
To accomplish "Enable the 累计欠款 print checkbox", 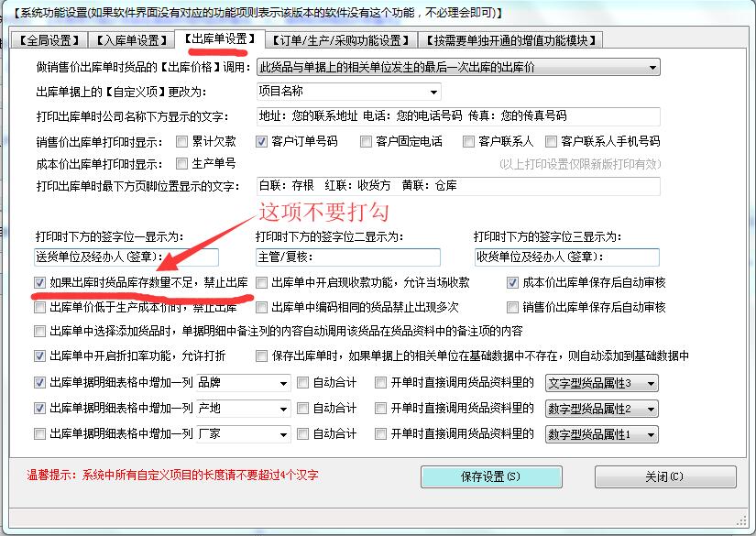I will pos(181,142).
